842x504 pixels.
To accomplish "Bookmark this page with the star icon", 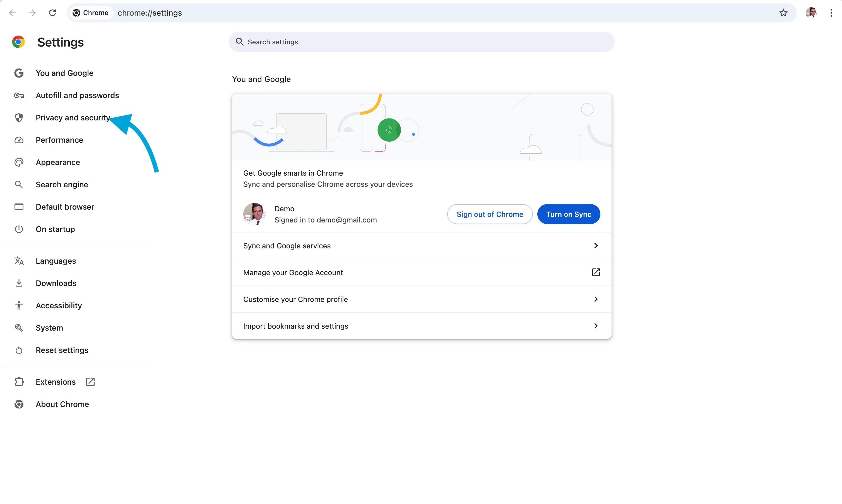I will point(783,13).
